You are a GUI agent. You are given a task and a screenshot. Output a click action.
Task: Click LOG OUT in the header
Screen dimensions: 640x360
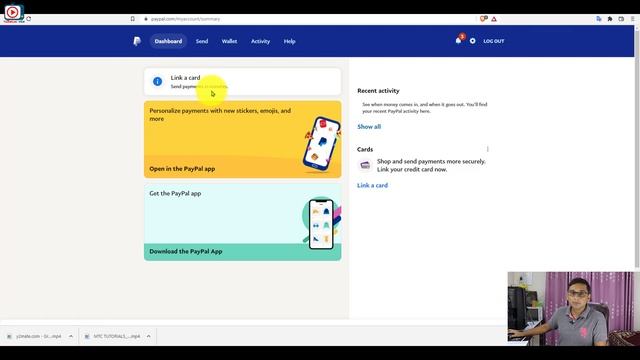493,41
